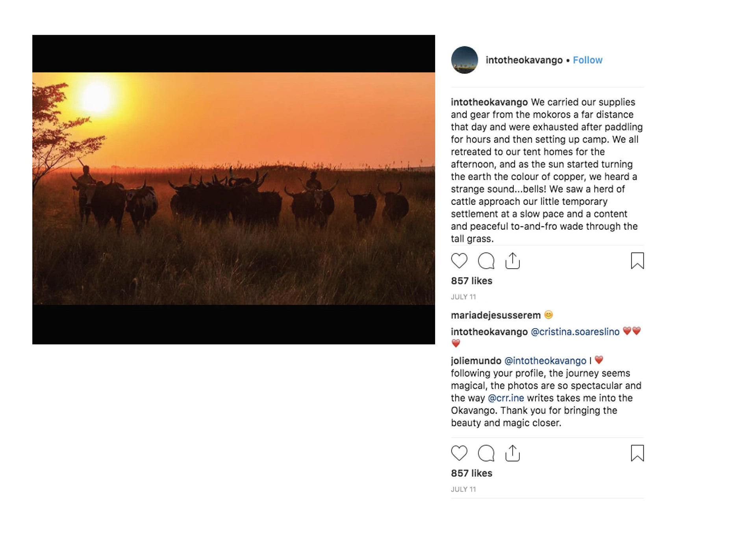
Task: Open mariadejesusserem commenter profile
Action: click(495, 315)
